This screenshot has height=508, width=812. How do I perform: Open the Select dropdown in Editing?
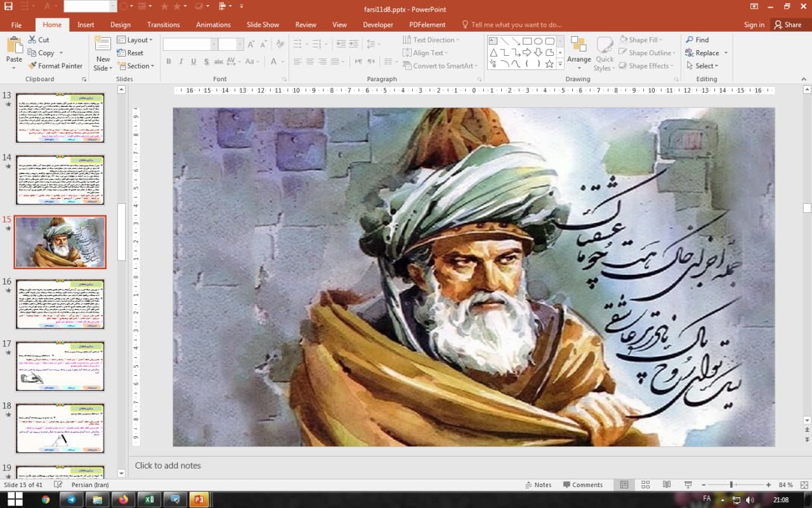tap(702, 66)
